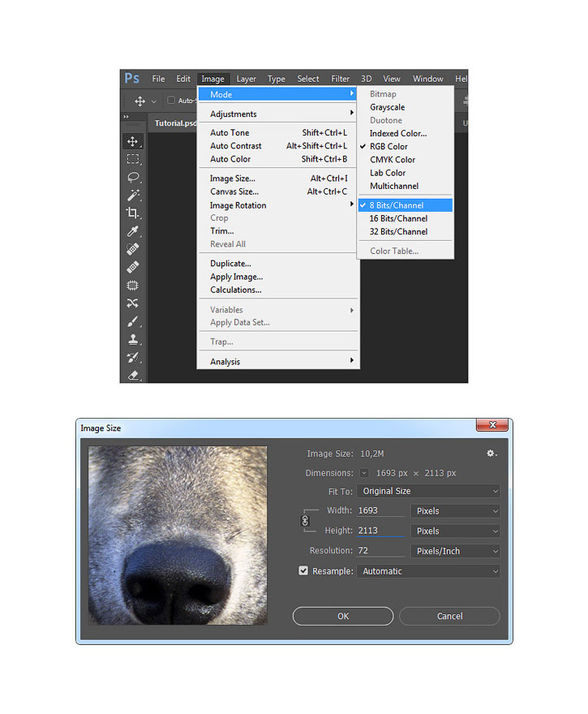Open the Layer menu
588x714 pixels.
(x=247, y=79)
